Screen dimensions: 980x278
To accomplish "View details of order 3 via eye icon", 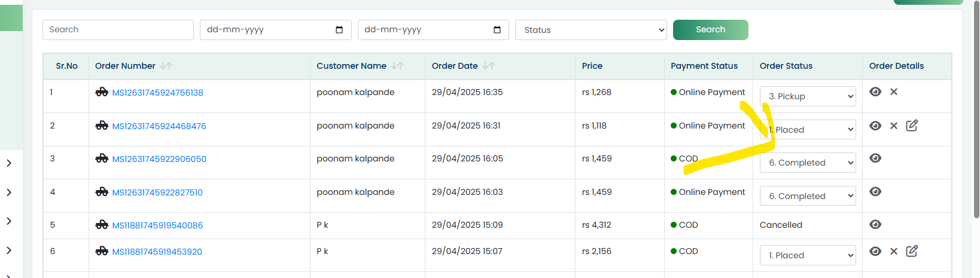I will click(x=875, y=158).
